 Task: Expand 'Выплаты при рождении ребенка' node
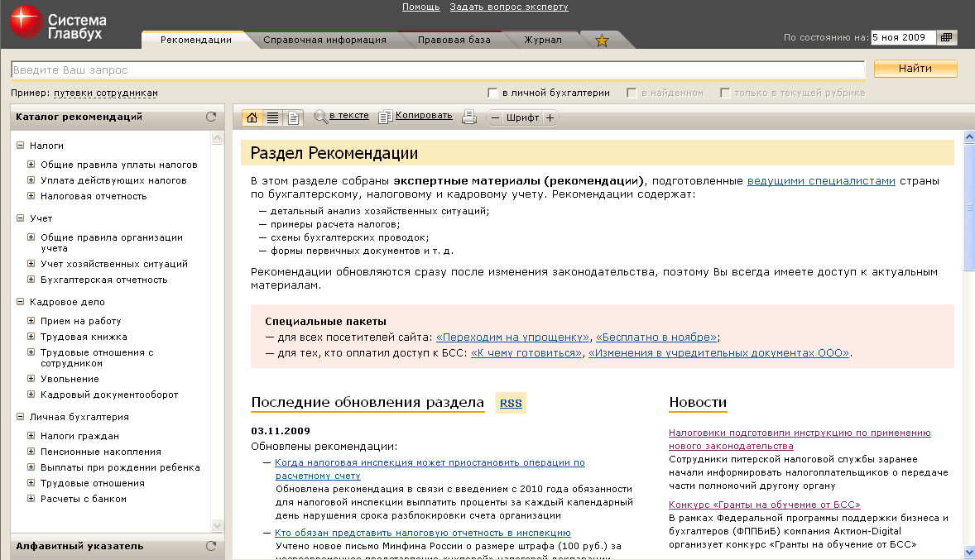31,467
